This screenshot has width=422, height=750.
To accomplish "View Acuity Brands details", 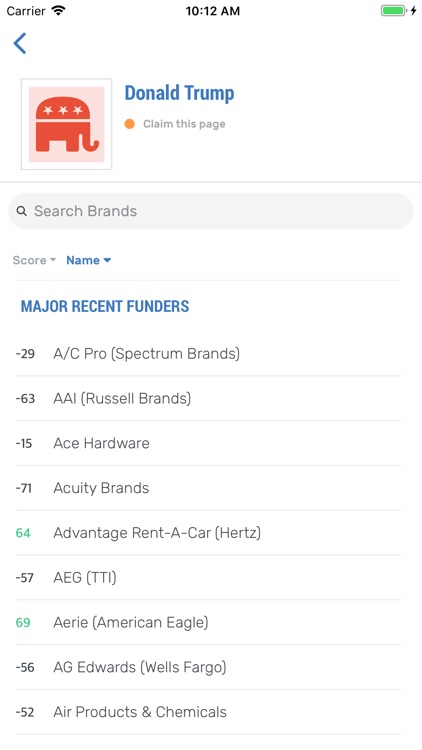I will pyautogui.click(x=208, y=488).
